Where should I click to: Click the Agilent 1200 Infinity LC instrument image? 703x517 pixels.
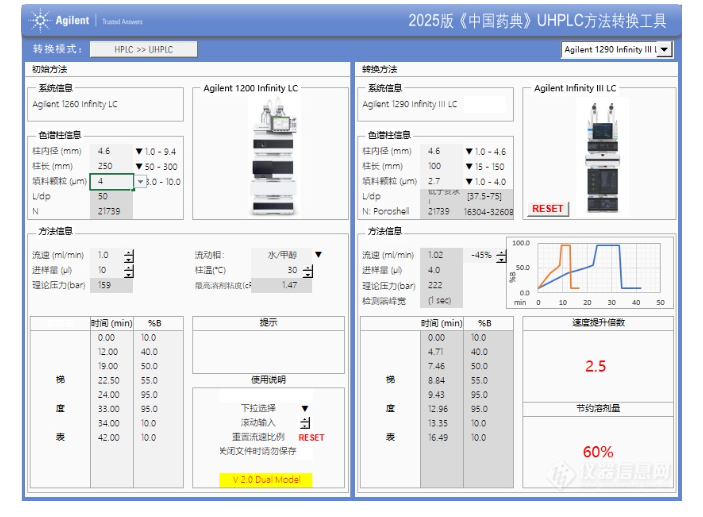273,156
